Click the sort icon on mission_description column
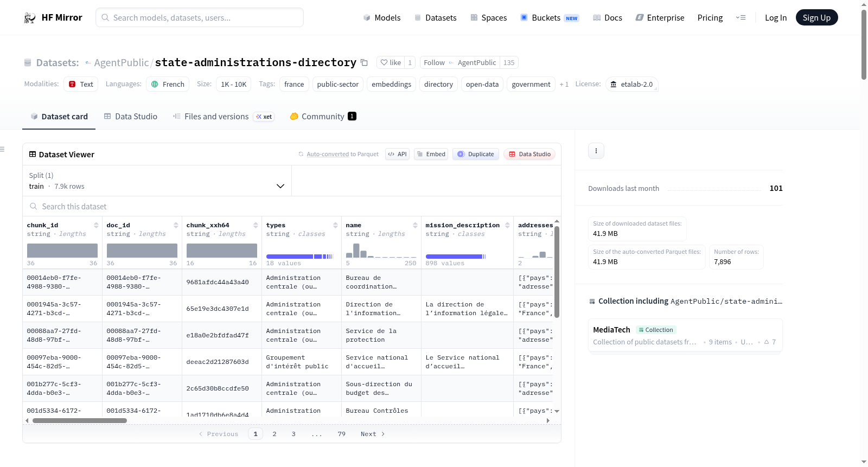 click(x=507, y=225)
